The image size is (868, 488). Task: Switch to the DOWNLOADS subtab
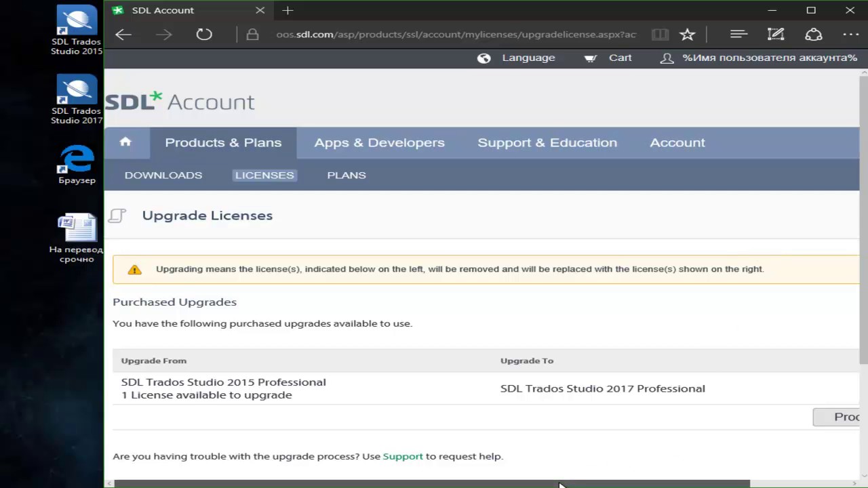click(x=163, y=175)
